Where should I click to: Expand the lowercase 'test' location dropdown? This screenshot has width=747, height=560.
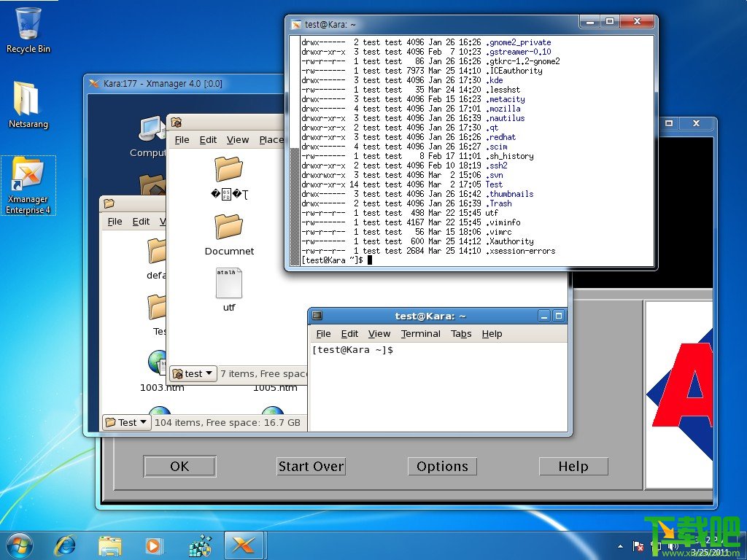(x=193, y=373)
